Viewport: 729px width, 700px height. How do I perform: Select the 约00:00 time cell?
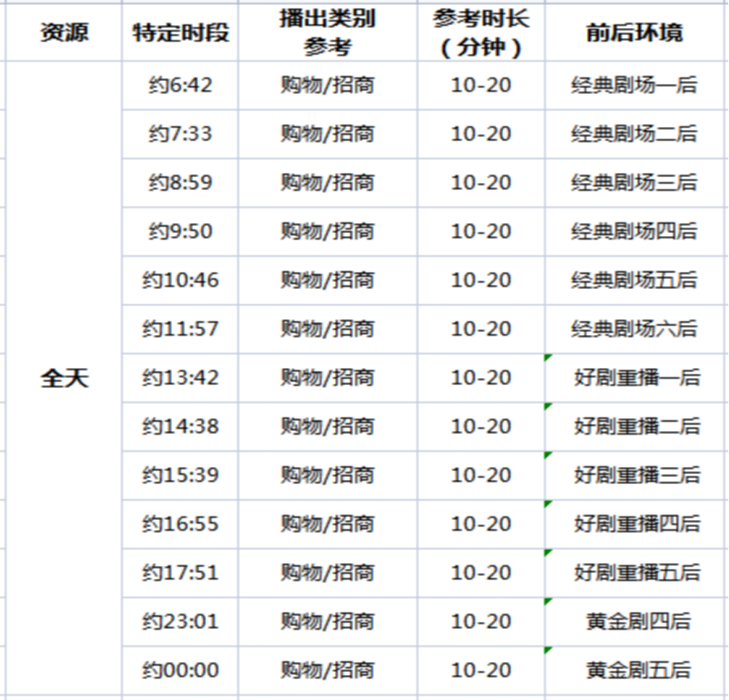point(180,671)
